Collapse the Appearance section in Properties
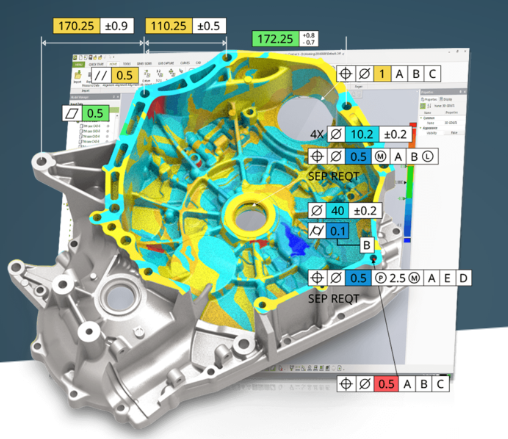 pyautogui.click(x=421, y=128)
